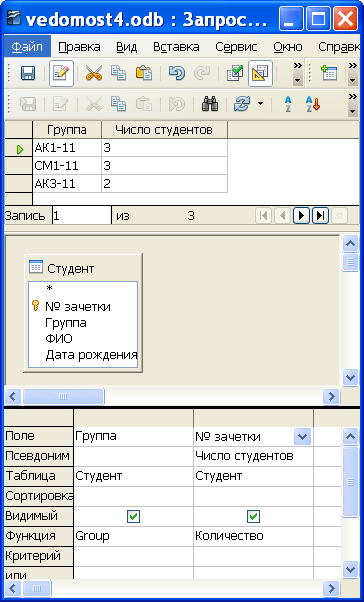This screenshot has height=602, width=364.
Task: Click the First Record navigation button
Action: pos(263,216)
